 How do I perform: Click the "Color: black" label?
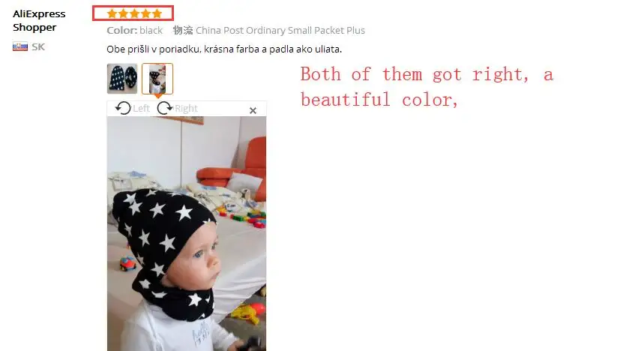click(x=135, y=31)
